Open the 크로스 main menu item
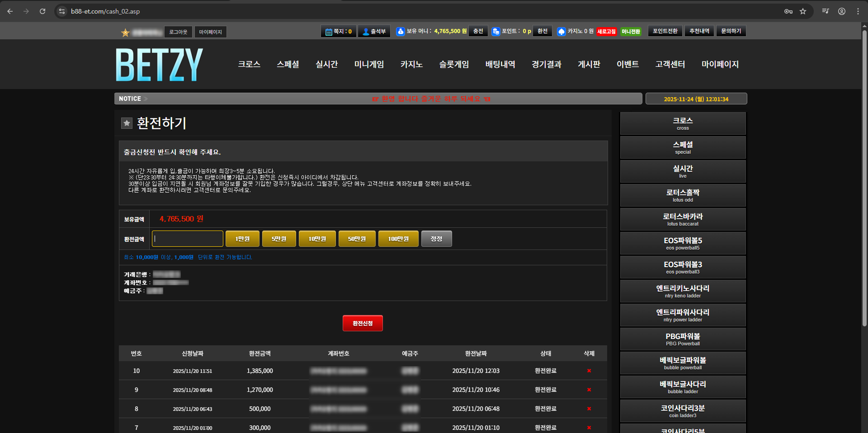 [249, 64]
